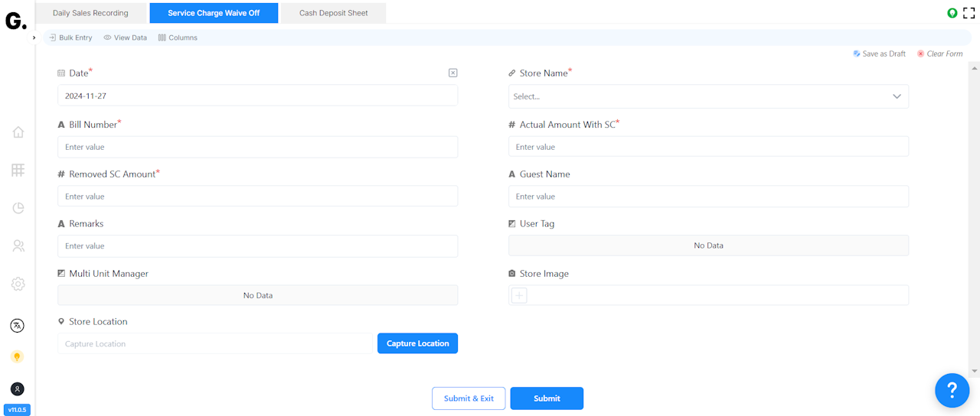This screenshot has height=416, width=980.
Task: Click the language translate icon
Action: 18,326
